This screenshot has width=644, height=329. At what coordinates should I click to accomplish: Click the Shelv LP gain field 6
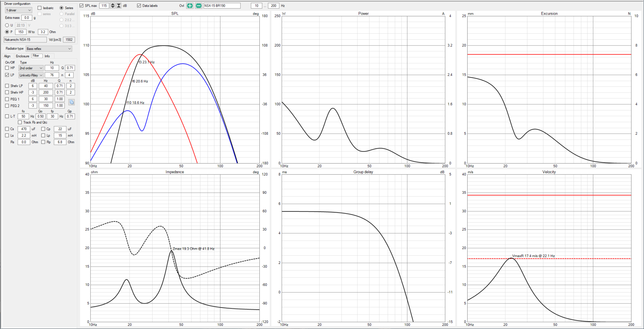point(33,86)
